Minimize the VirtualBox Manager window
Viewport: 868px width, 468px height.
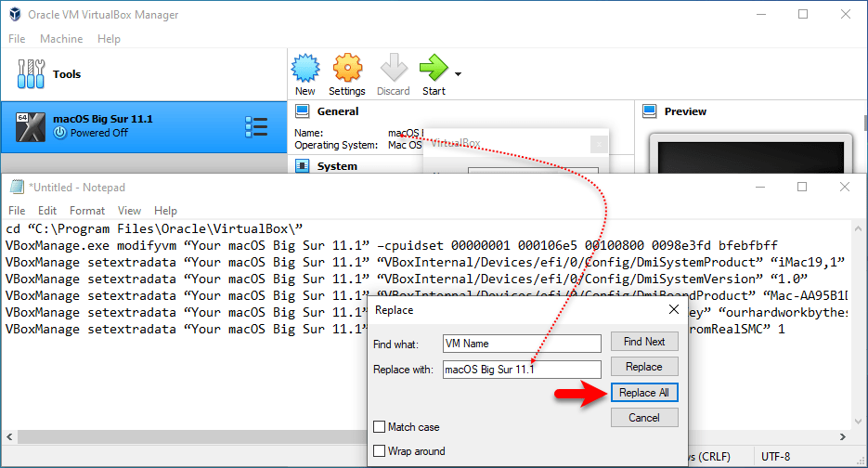pos(761,15)
